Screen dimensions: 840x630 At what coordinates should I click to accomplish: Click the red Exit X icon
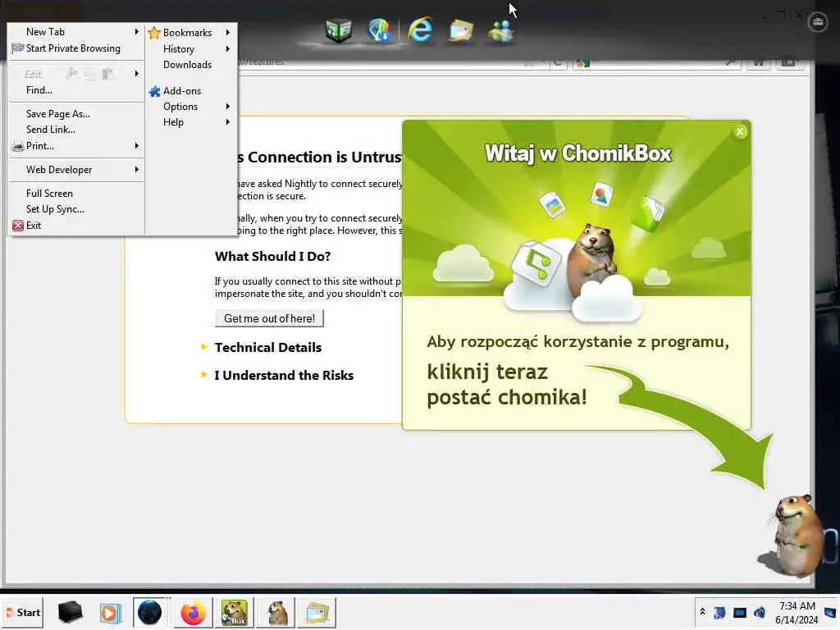(x=18, y=226)
